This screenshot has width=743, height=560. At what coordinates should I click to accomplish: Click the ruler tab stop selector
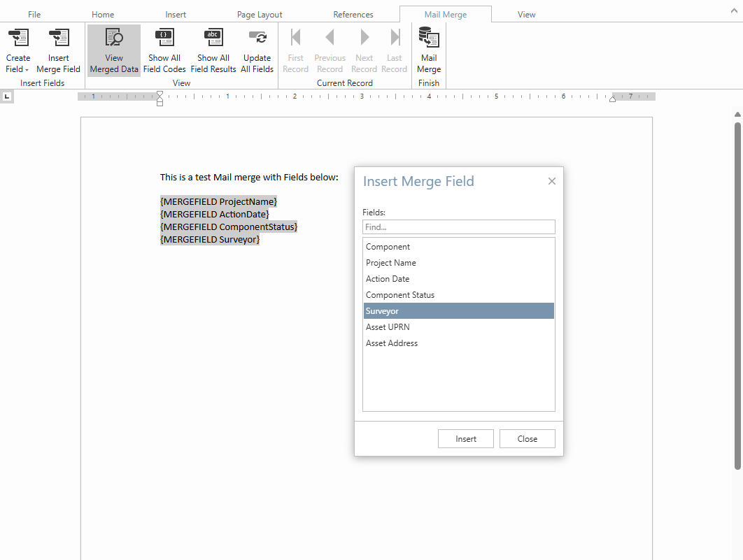[7, 96]
